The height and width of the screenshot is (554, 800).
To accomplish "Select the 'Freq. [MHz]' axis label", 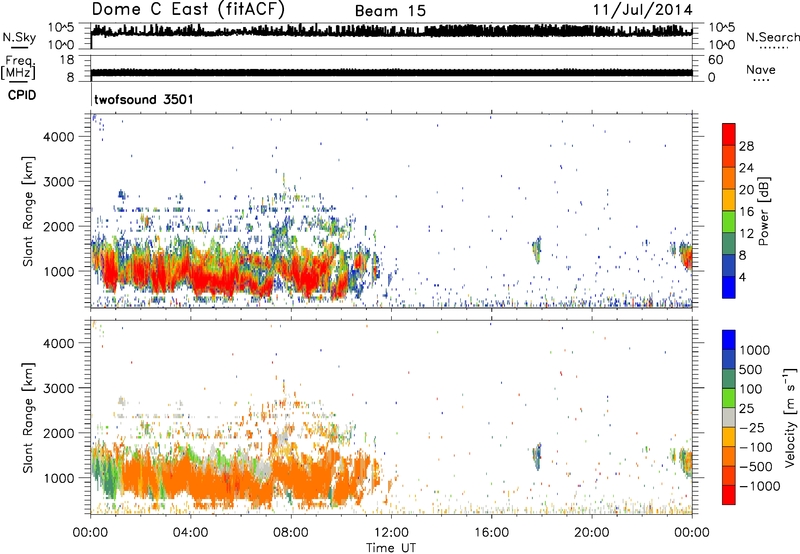I will coord(18,68).
